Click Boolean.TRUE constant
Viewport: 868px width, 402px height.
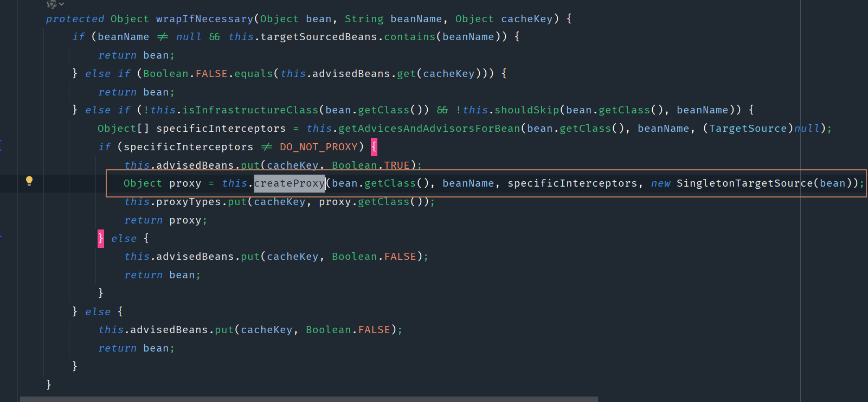[371, 165]
